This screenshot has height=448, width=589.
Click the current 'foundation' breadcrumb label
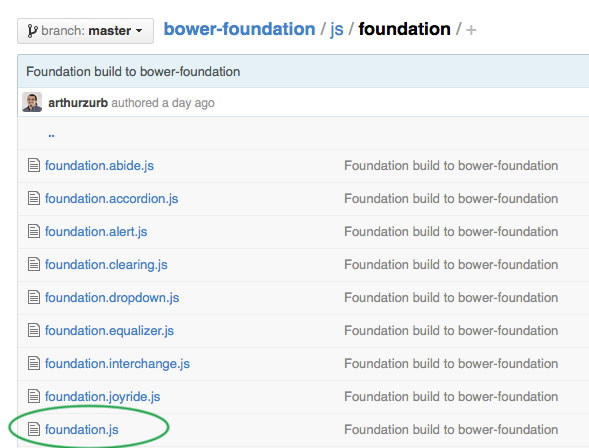(x=404, y=29)
